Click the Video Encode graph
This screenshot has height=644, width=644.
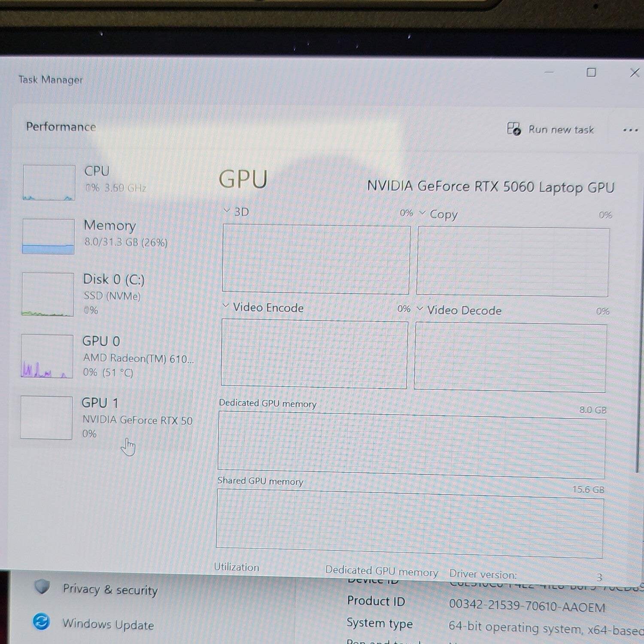coord(314,354)
